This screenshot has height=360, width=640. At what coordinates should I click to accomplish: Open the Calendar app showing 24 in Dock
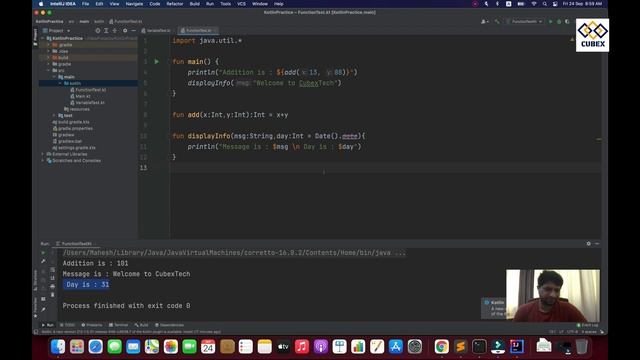208,347
